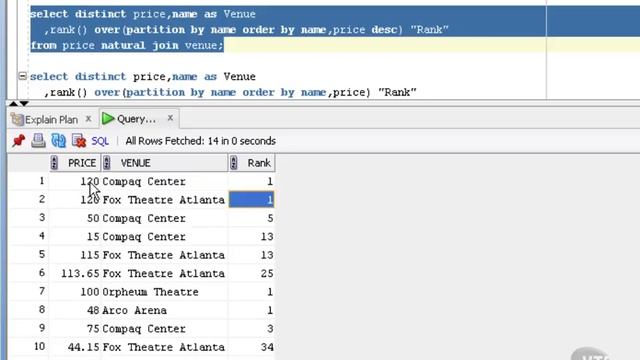
Task: Select Fox Theatre Atlanta in row 2
Action: point(164,200)
